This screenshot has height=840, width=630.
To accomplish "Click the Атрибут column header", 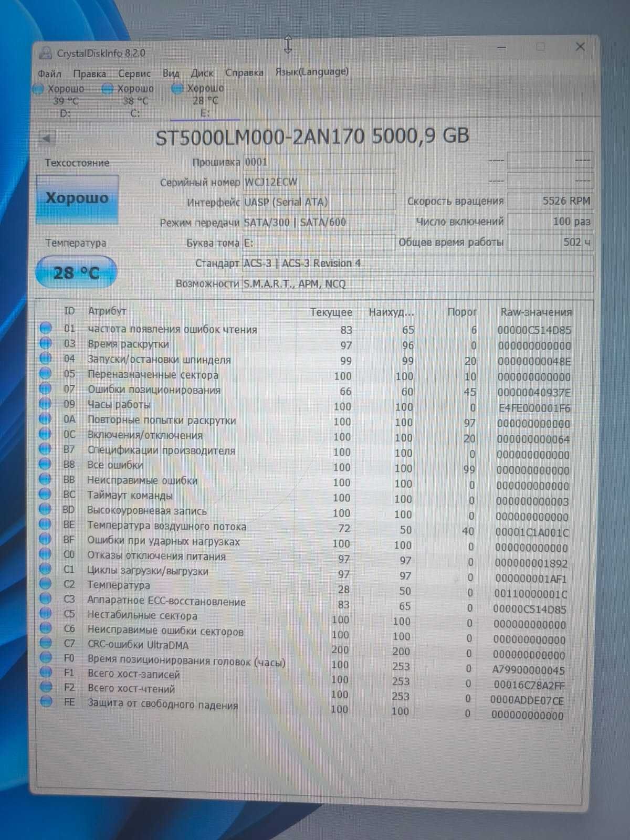I will [x=107, y=311].
